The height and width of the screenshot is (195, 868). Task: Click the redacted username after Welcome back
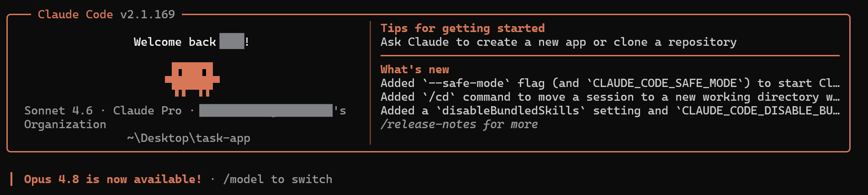(x=232, y=41)
